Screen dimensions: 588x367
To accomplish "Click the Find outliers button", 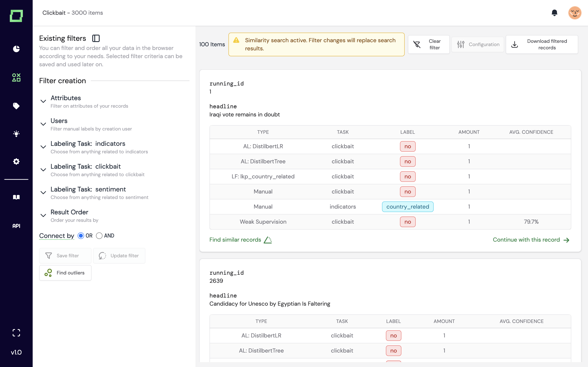I will pos(65,273).
